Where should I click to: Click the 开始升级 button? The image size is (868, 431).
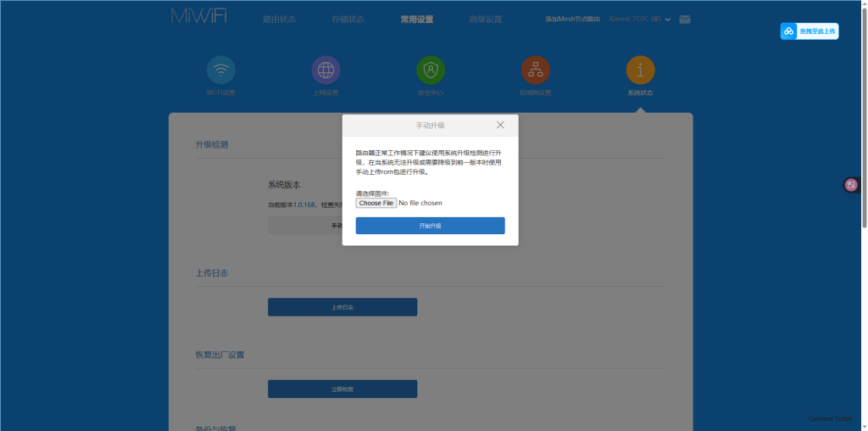tap(430, 226)
